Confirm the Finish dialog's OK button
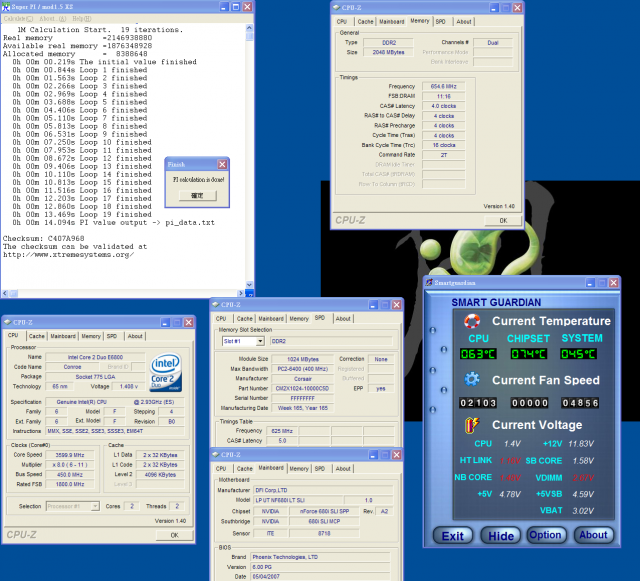Viewport: 640px width, 581px height. pyautogui.click(x=198, y=196)
